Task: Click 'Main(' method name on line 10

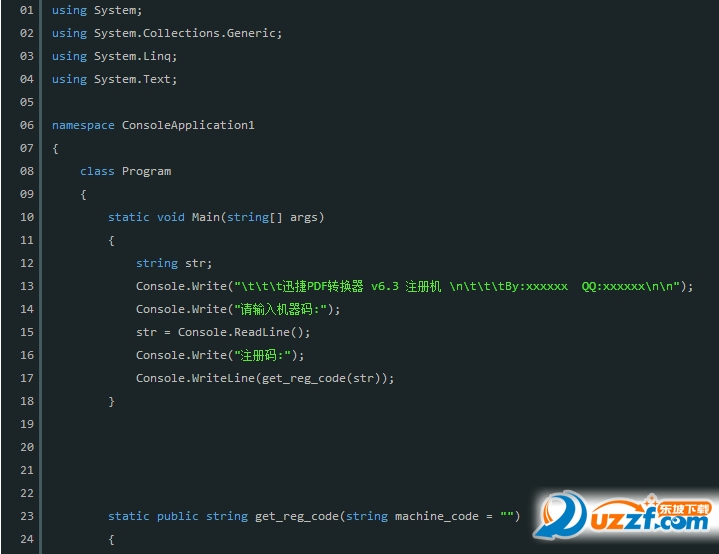Action: pyautogui.click(x=209, y=217)
